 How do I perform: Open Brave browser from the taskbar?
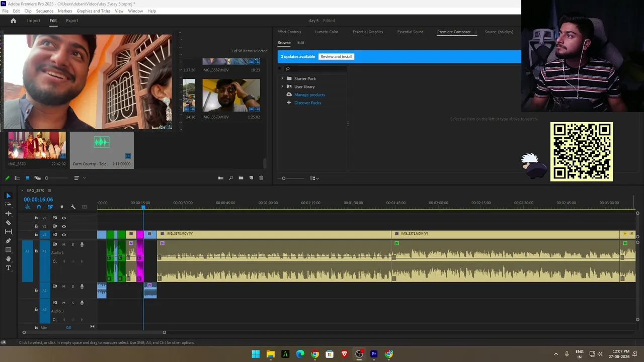pos(345,354)
